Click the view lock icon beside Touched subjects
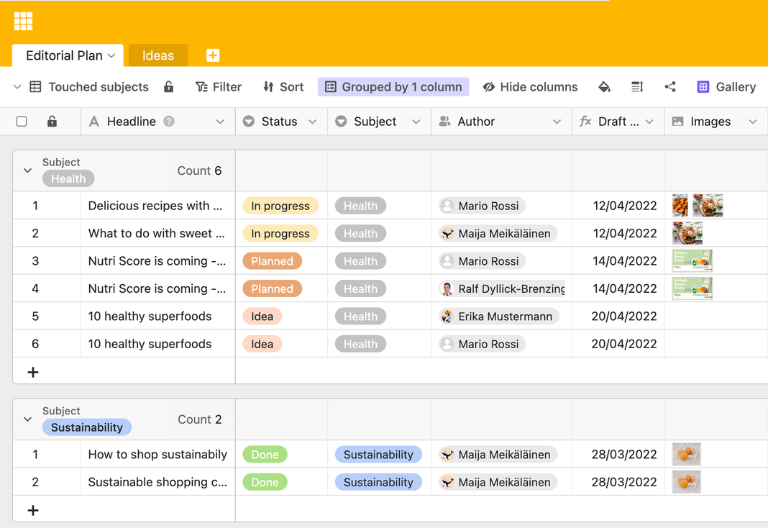The height and width of the screenshot is (528, 768). tap(169, 87)
